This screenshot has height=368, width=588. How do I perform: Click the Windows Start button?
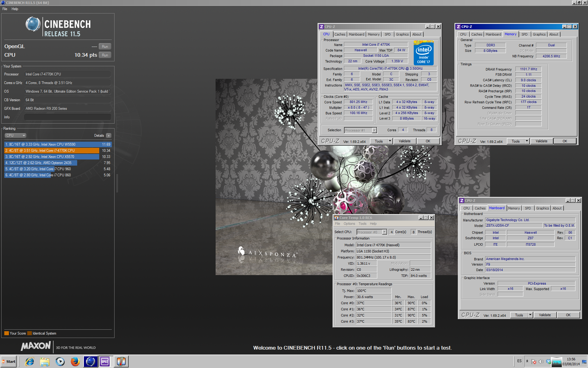(9, 362)
